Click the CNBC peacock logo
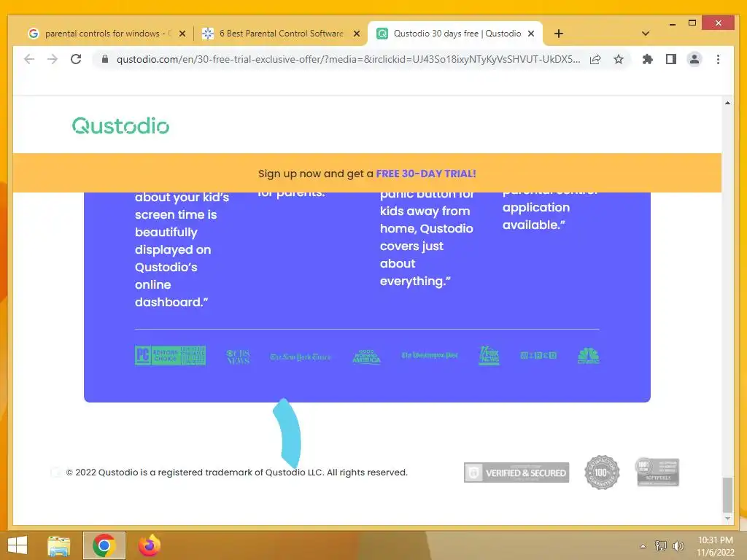This screenshot has width=747, height=560. coord(589,356)
